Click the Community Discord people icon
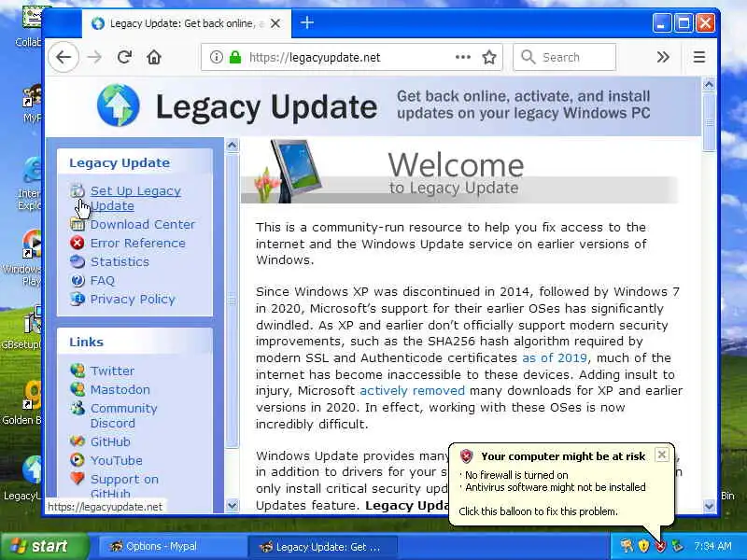 [x=78, y=408]
